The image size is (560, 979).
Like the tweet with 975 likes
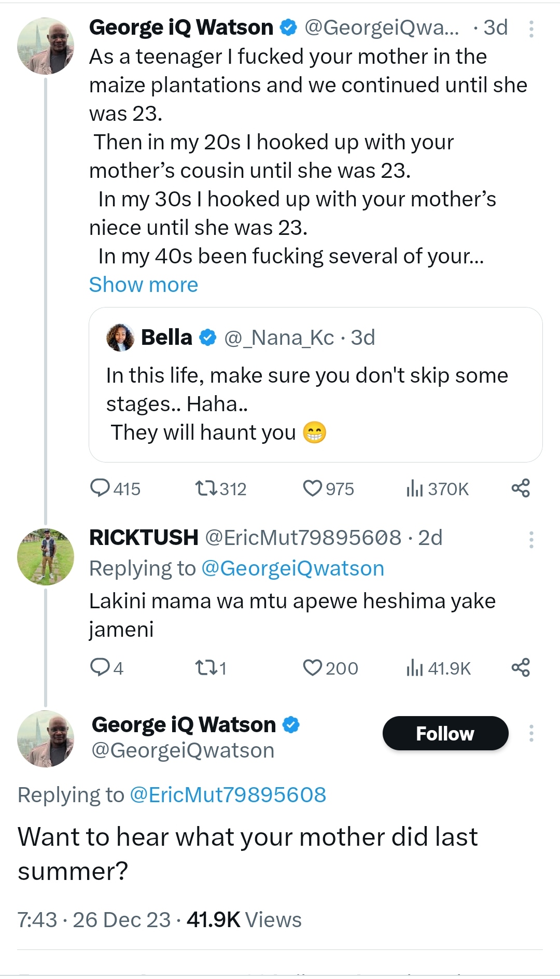[x=313, y=488]
